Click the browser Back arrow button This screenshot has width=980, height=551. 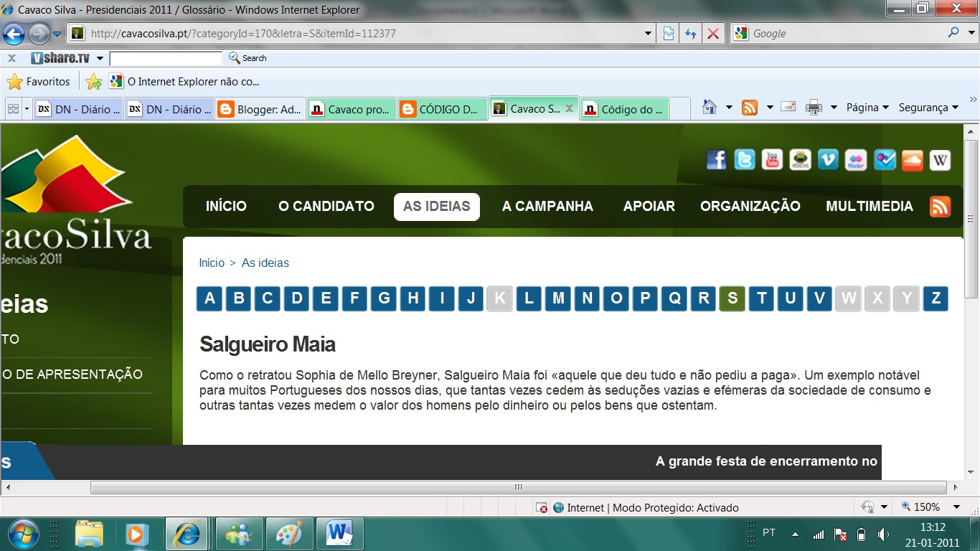tap(14, 33)
